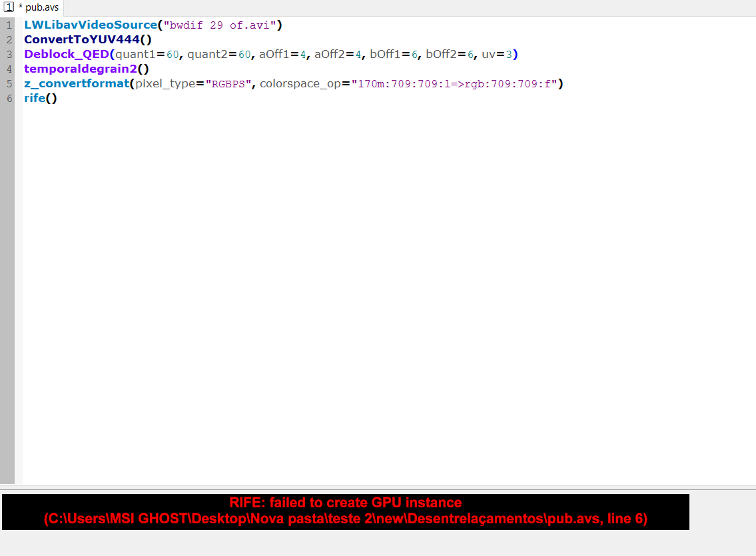Screen dimensions: 756x556
Task: Click the Deblock_QED function name
Action: point(67,55)
